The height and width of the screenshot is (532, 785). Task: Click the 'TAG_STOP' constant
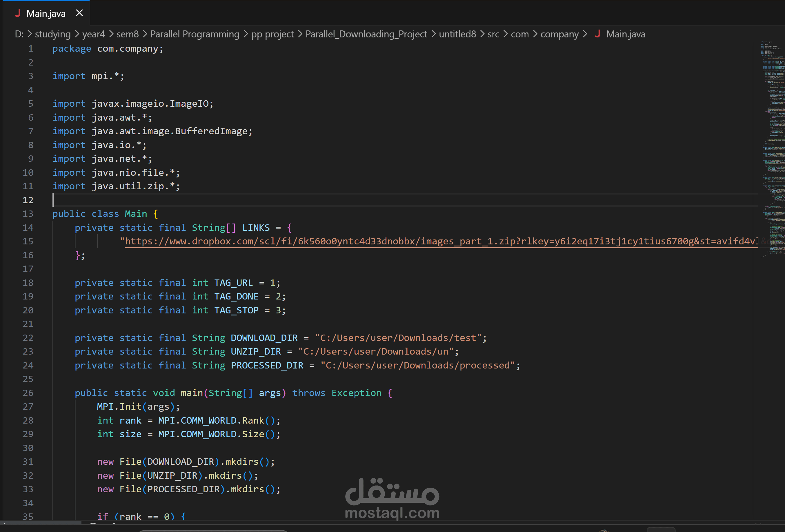coord(237,311)
